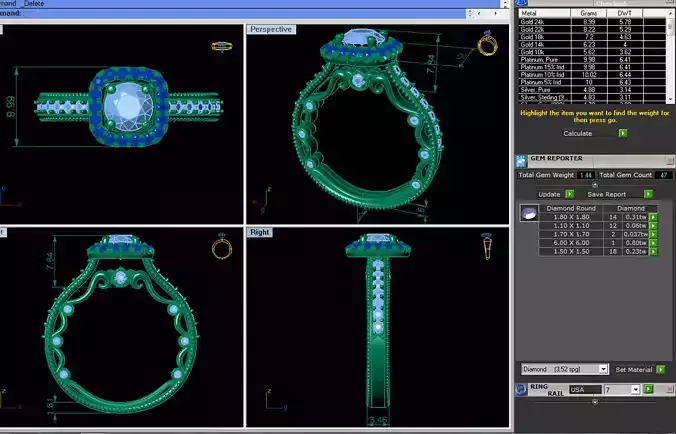676x434 pixels.
Task: Click the green arrow next to Save Report
Action: tap(648, 194)
